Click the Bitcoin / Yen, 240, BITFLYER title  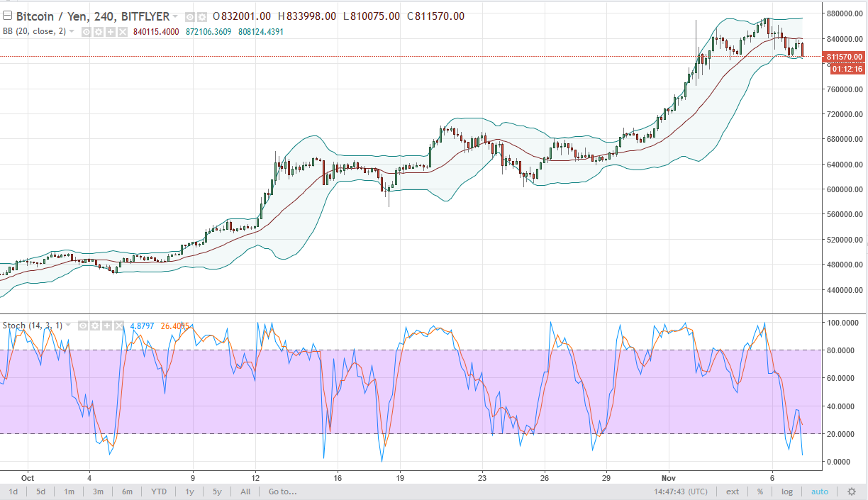coord(92,16)
